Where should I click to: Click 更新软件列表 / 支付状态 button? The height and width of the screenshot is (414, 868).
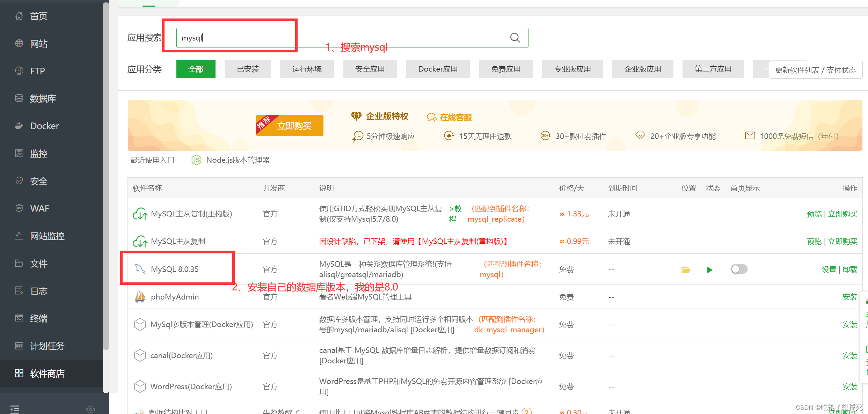(x=815, y=70)
